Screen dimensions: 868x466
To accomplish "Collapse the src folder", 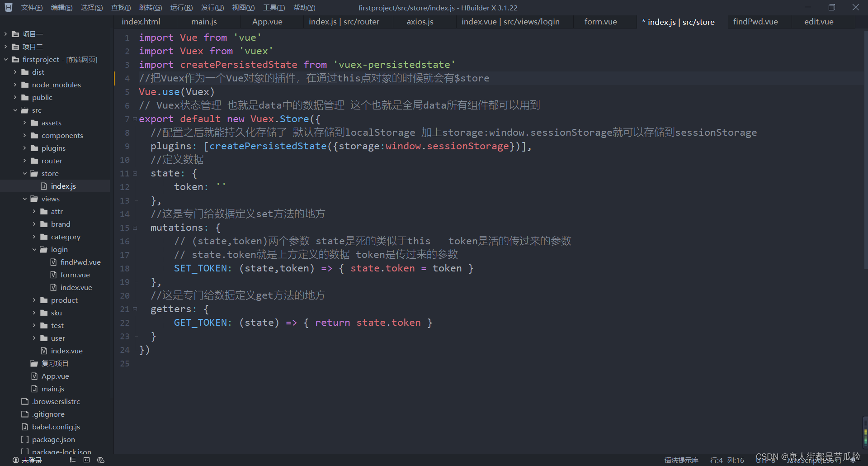I will pos(15,110).
